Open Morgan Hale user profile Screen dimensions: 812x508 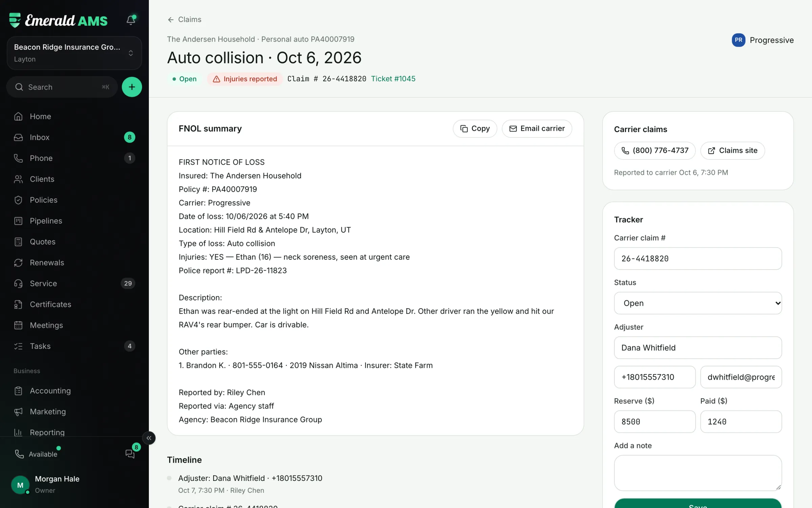pyautogui.click(x=74, y=484)
